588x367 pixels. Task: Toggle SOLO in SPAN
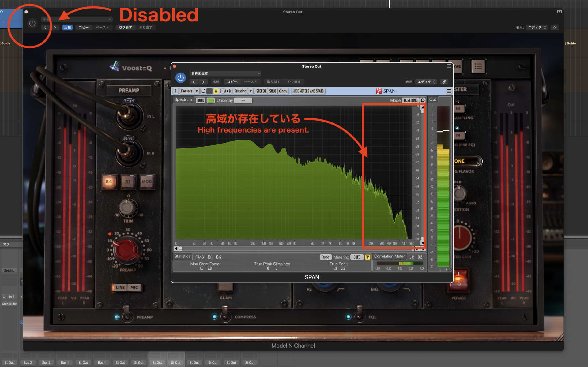pyautogui.click(x=273, y=91)
